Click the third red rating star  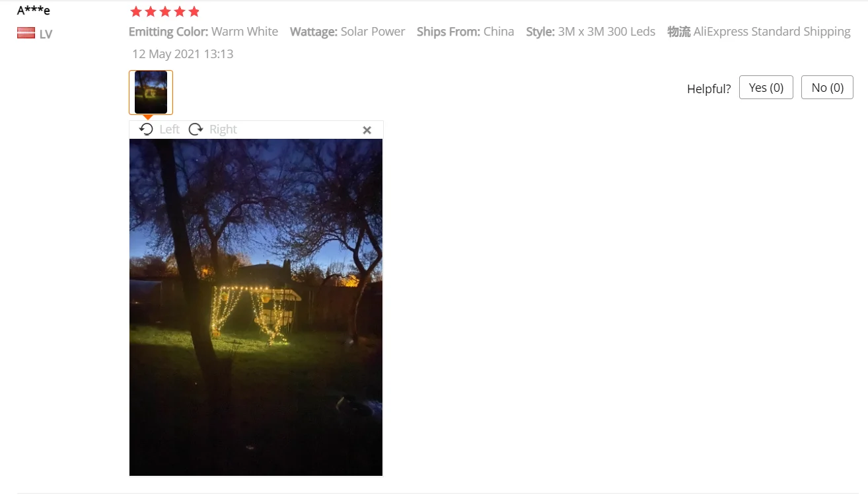coord(164,11)
